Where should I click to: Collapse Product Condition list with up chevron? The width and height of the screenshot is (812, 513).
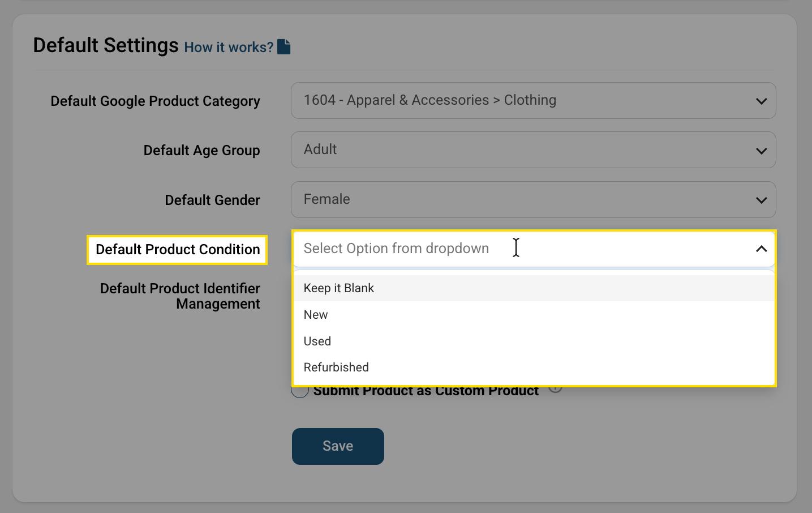pos(761,249)
